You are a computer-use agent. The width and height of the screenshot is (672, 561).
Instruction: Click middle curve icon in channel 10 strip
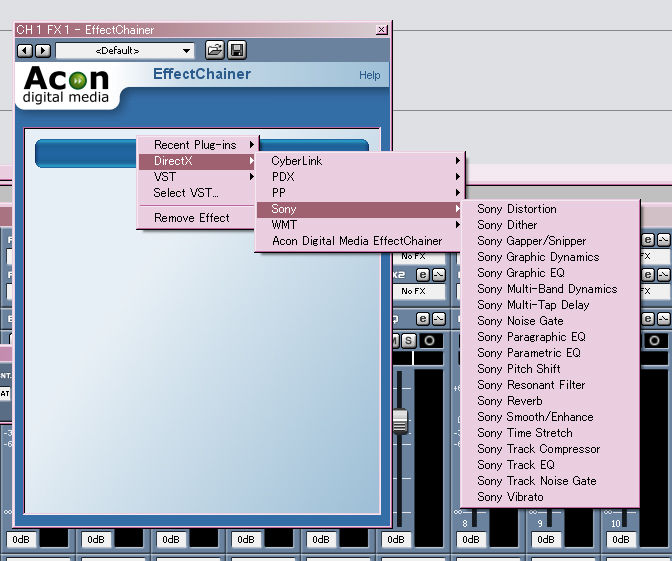[664, 275]
